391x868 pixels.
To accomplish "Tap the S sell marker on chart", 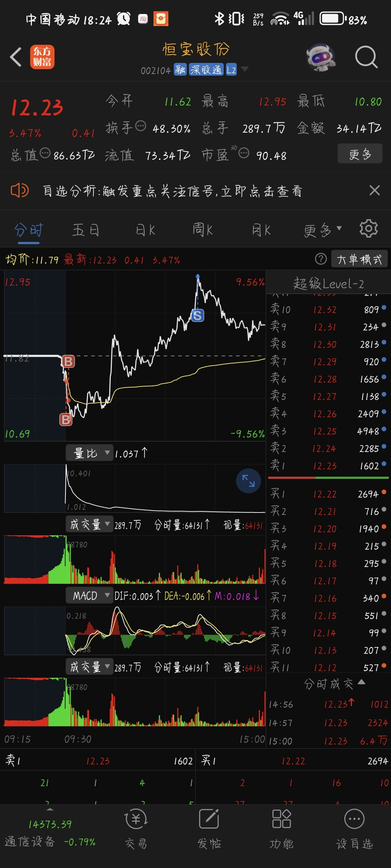I will 197,315.
